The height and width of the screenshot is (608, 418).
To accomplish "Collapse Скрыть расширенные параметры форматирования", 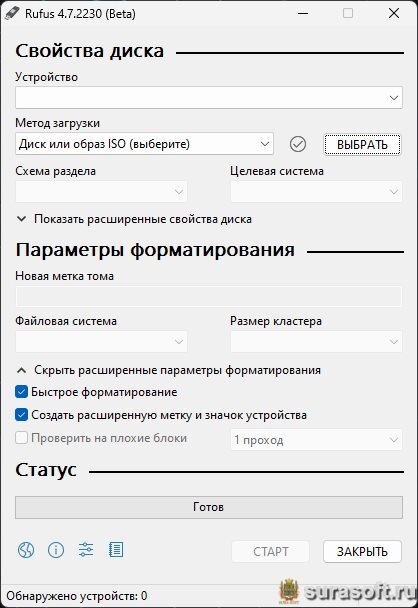I will (x=169, y=370).
